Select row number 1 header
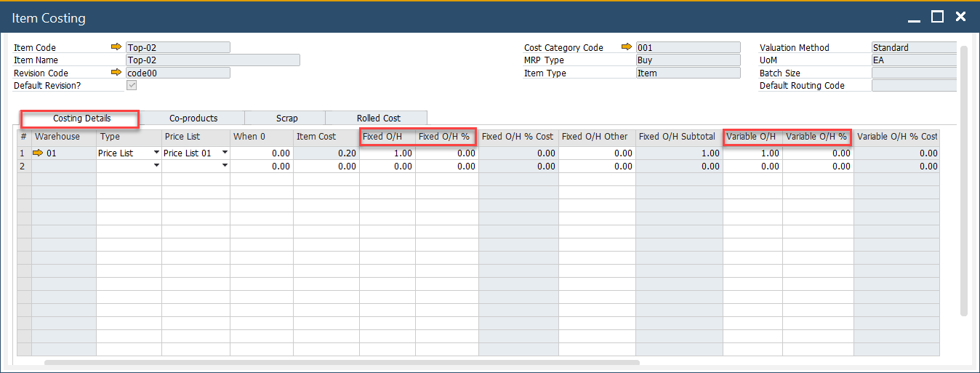 pyautogui.click(x=24, y=153)
